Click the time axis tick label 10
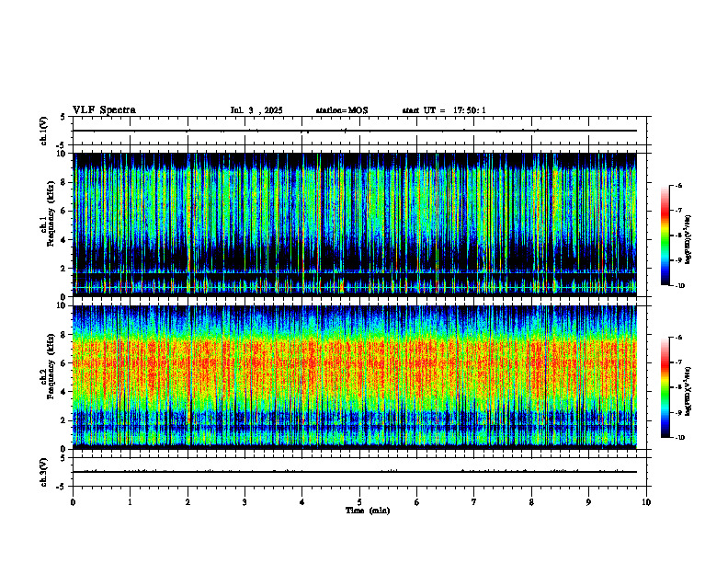Image resolution: width=728 pixels, height=563 pixels. pos(646,502)
